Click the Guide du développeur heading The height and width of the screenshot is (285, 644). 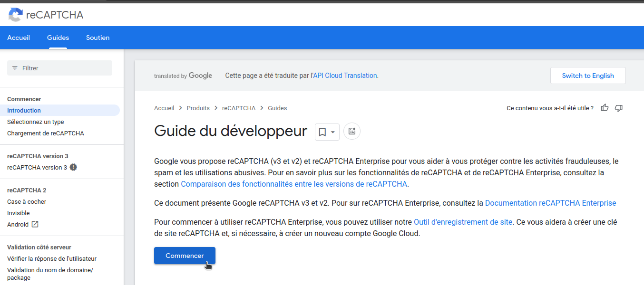[231, 131]
